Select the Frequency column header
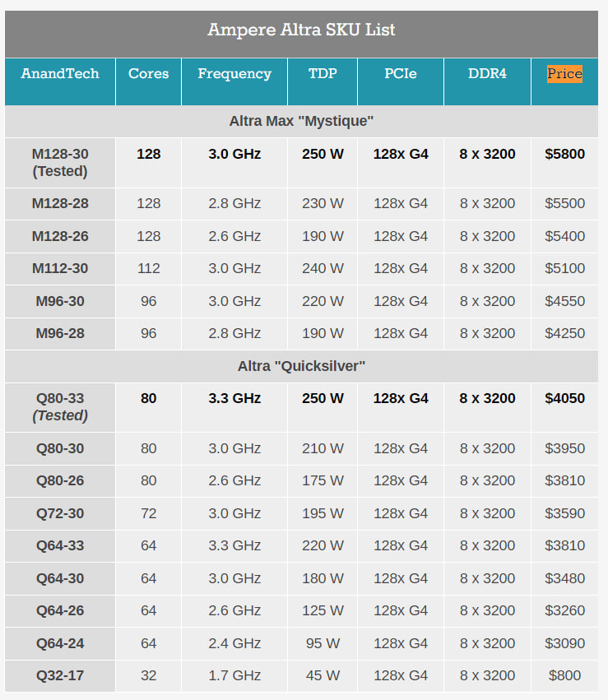Screen dimensions: 608x700 click(x=234, y=74)
